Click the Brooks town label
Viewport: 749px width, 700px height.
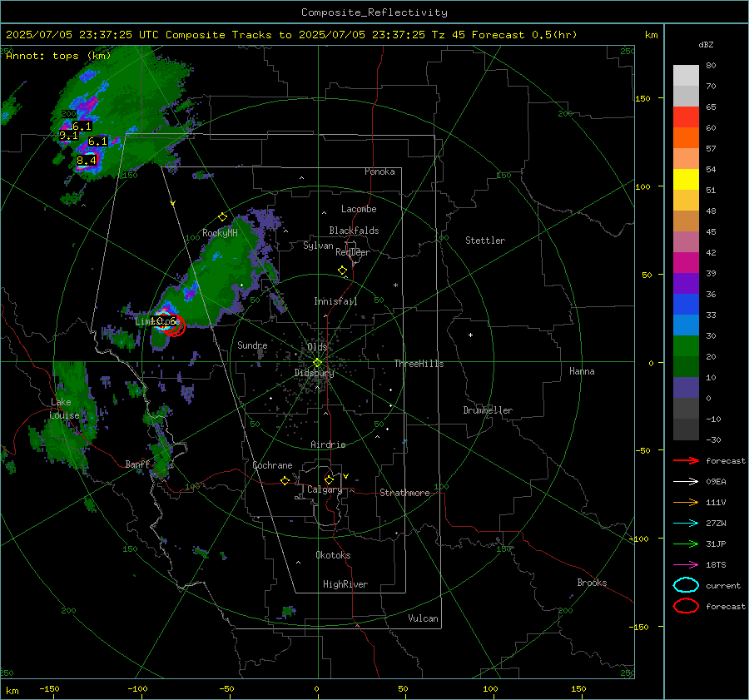point(592,583)
